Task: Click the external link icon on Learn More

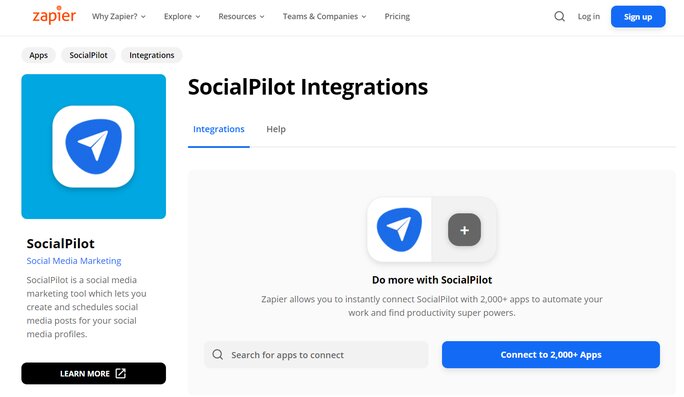Action: 120,373
